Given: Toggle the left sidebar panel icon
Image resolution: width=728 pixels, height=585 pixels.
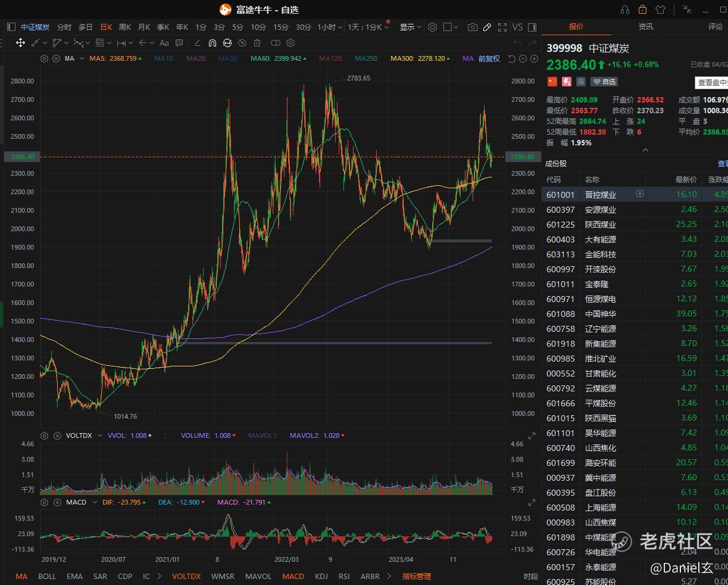Looking at the screenshot, I should (11, 27).
